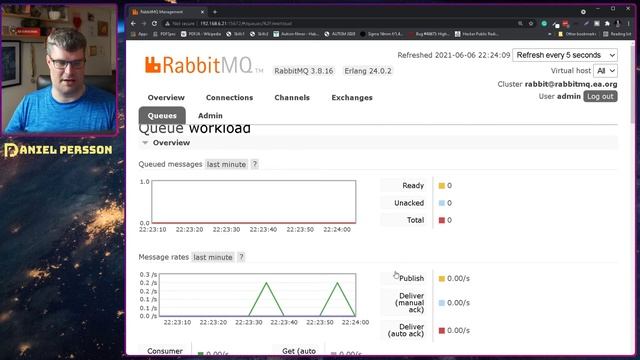Viewport: 640px width, 360px height.
Task: Open the Reading list
Action: [617, 34]
